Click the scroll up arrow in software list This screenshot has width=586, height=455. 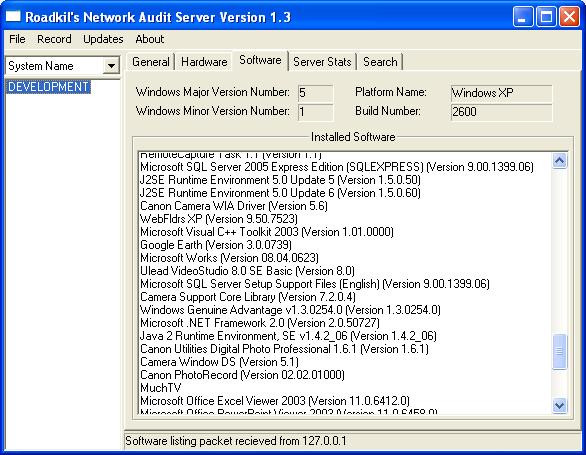559,161
